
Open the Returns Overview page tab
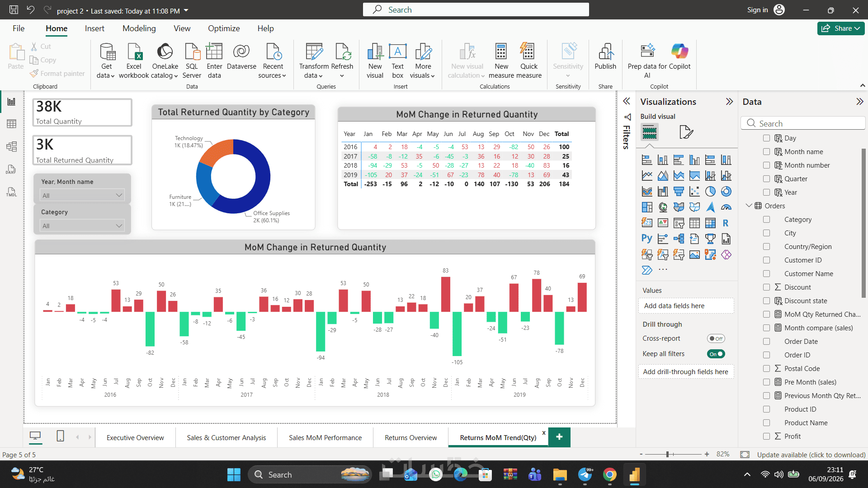[410, 437]
